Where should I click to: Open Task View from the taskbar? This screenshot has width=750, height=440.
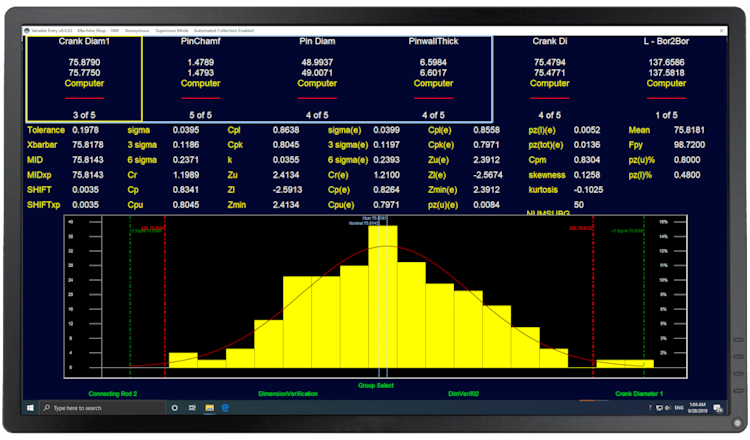click(192, 408)
